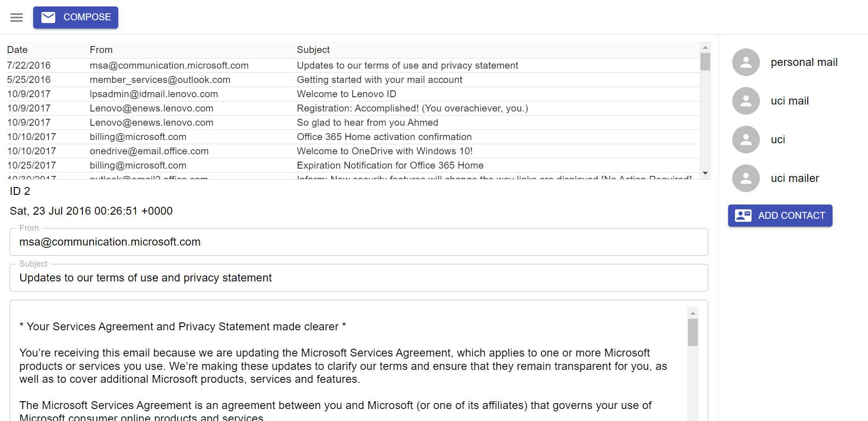
Task: Click email list scrollbar down arrow
Action: (705, 173)
